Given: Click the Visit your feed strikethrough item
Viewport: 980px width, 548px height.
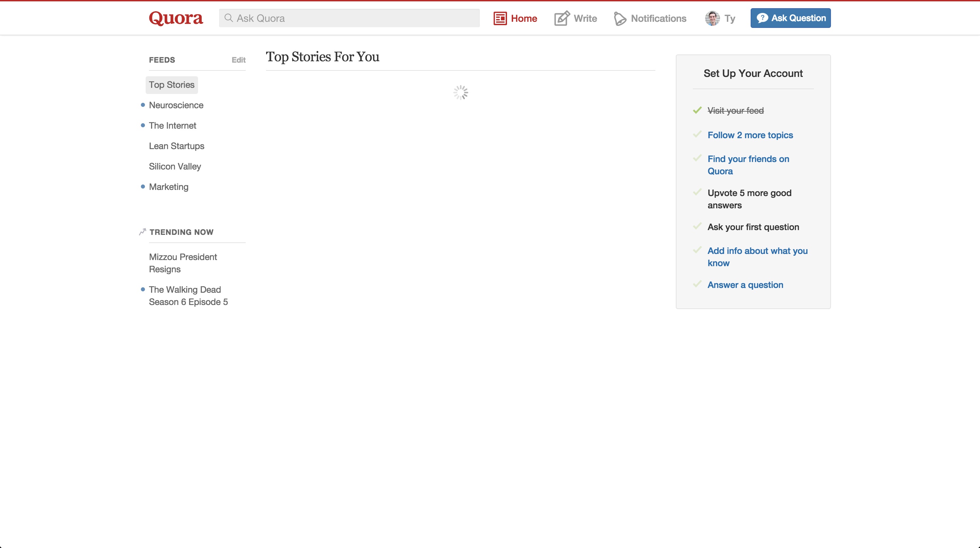Looking at the screenshot, I should tap(735, 111).
